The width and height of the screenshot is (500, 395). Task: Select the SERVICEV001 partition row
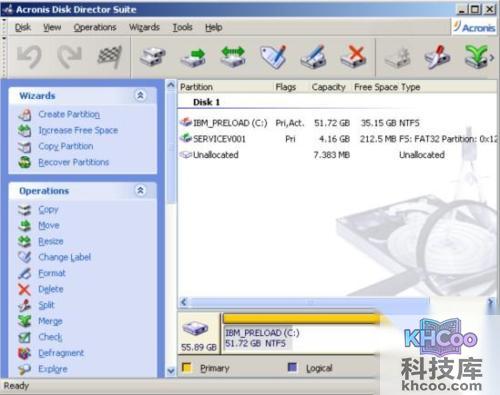tap(337, 139)
